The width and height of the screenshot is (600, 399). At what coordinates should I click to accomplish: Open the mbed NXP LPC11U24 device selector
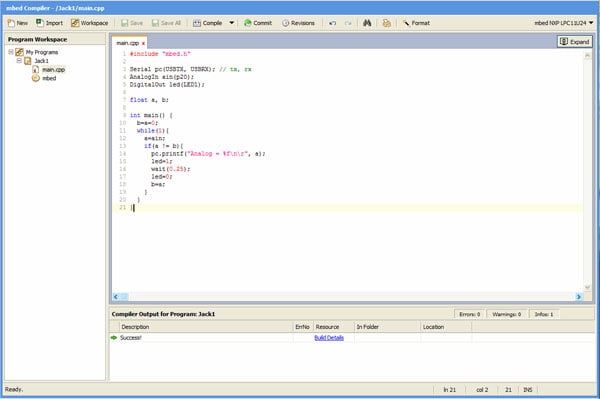[564, 23]
